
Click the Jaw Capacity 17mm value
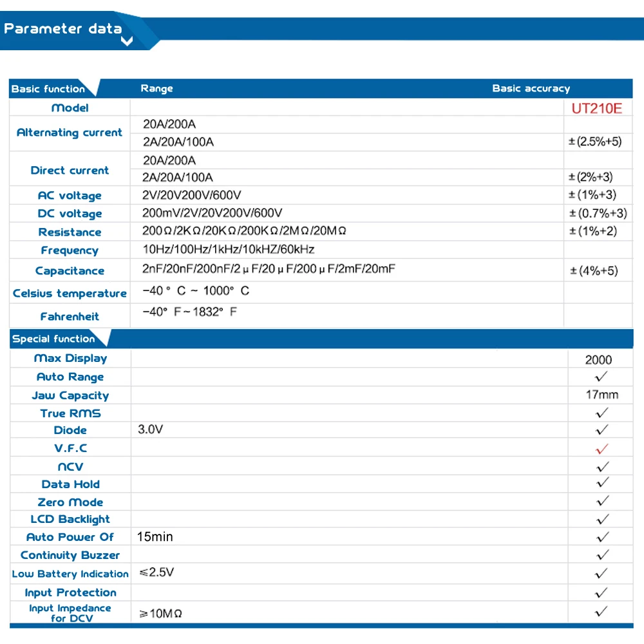click(x=601, y=395)
